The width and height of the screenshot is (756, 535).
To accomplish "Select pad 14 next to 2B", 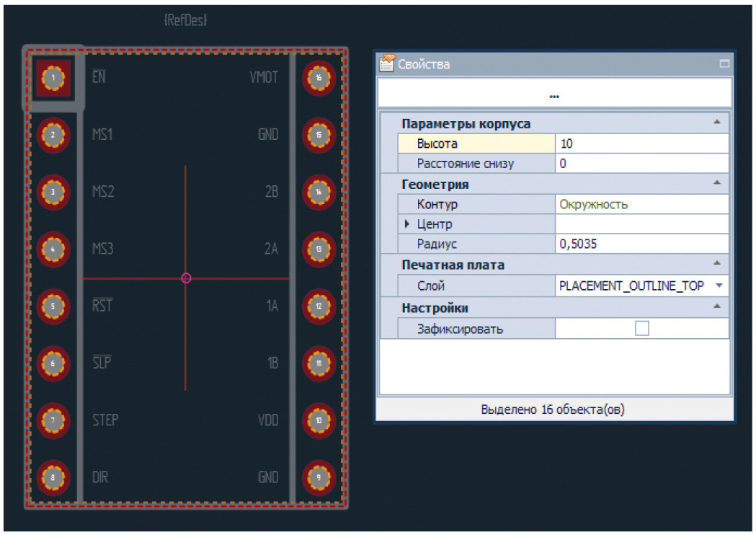I will (319, 192).
